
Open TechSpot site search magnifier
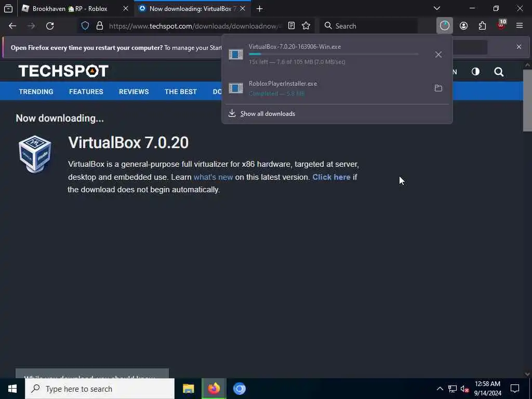499,72
